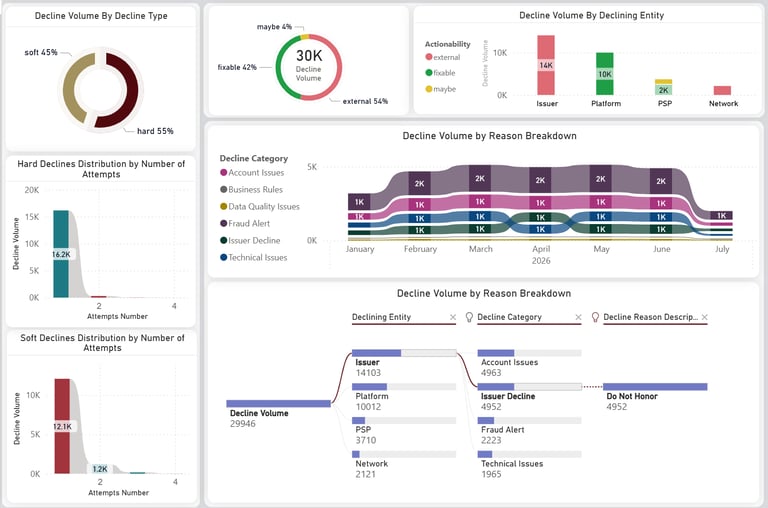The height and width of the screenshot is (508, 768).
Task: Toggle Fraud Alert in Decline Category legend
Action: [x=245, y=223]
